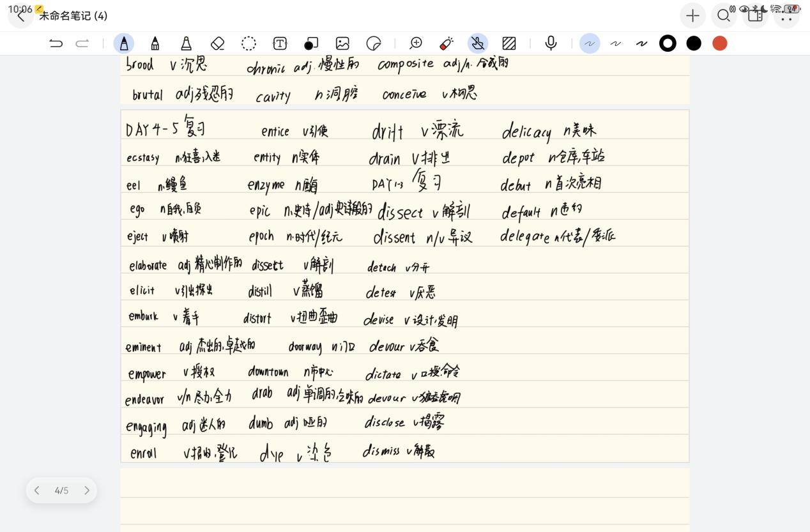
Task: Choose the thin stroke width
Action: pyautogui.click(x=590, y=43)
